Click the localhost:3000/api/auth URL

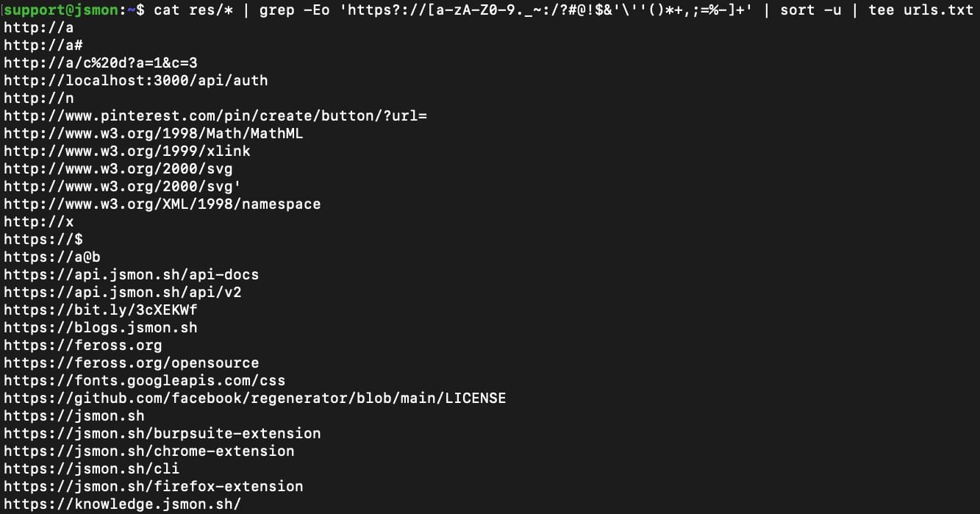(x=136, y=81)
